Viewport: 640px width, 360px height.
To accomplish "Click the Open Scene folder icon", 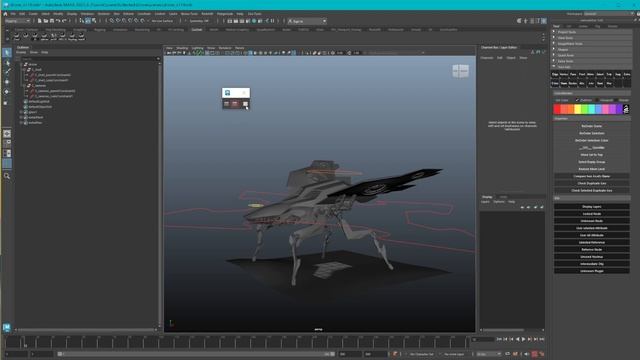I will click(46, 21).
